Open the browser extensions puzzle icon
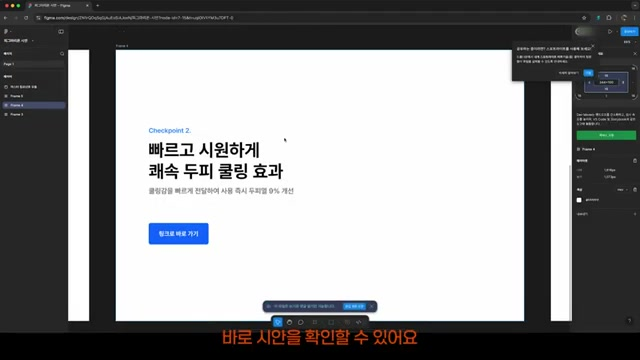640x360 pixels. tap(609, 18)
